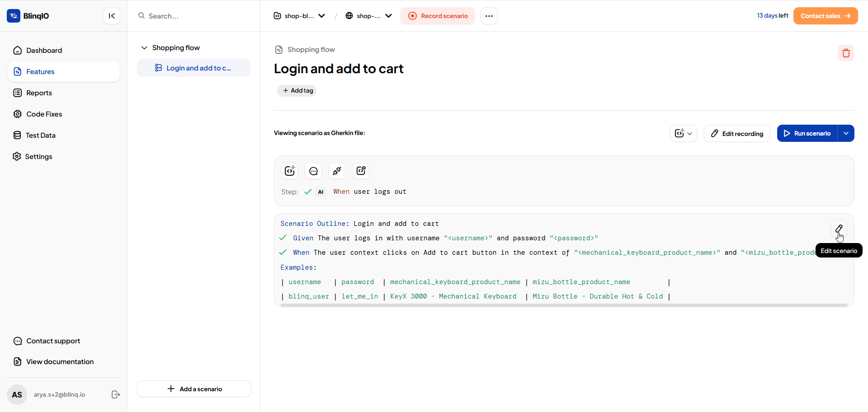Click the AI sparkle step icon

(x=290, y=171)
